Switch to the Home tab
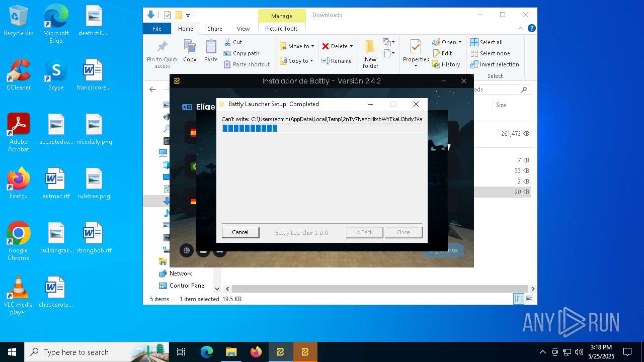Screen dimensions: 644x362 [186, 29]
